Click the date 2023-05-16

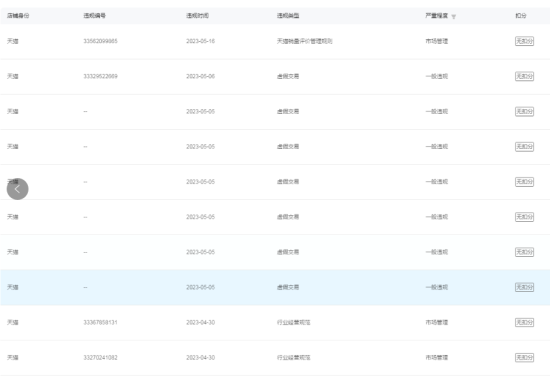coord(200,41)
